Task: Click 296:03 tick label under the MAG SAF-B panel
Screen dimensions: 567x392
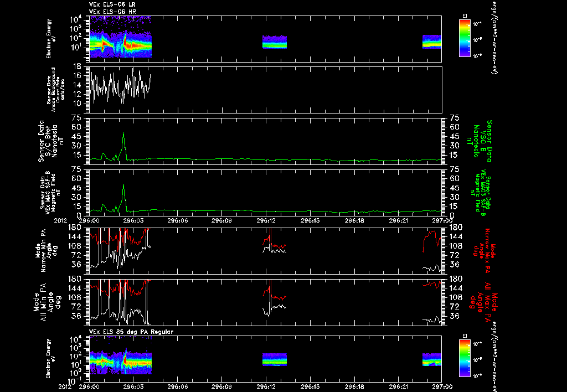Action: pos(133,220)
